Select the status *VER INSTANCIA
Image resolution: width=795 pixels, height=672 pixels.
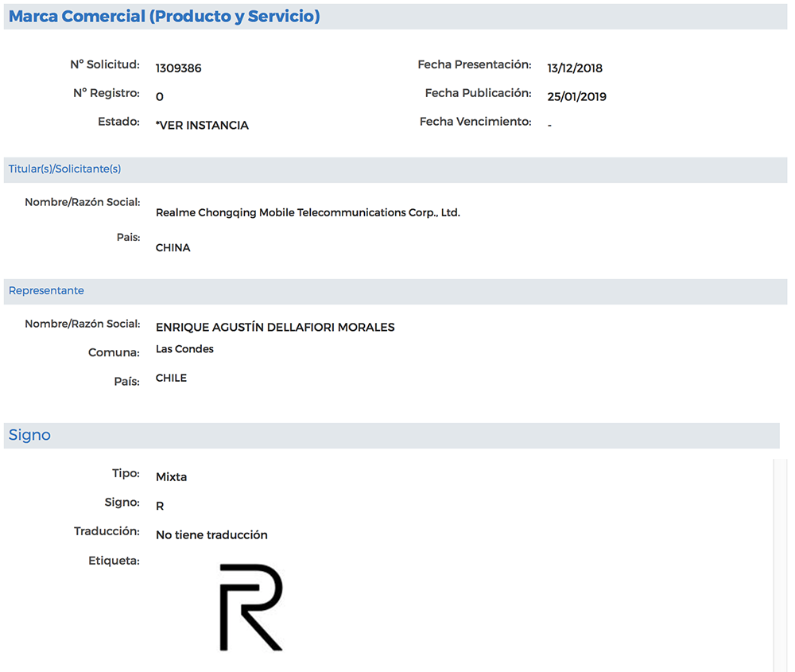202,126
